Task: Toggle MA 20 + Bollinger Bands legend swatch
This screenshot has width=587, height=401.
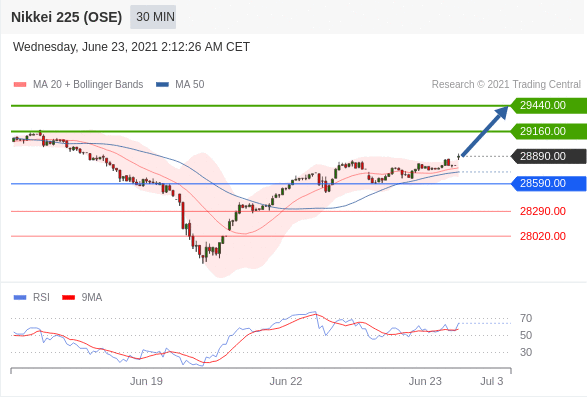Action: [x=20, y=85]
